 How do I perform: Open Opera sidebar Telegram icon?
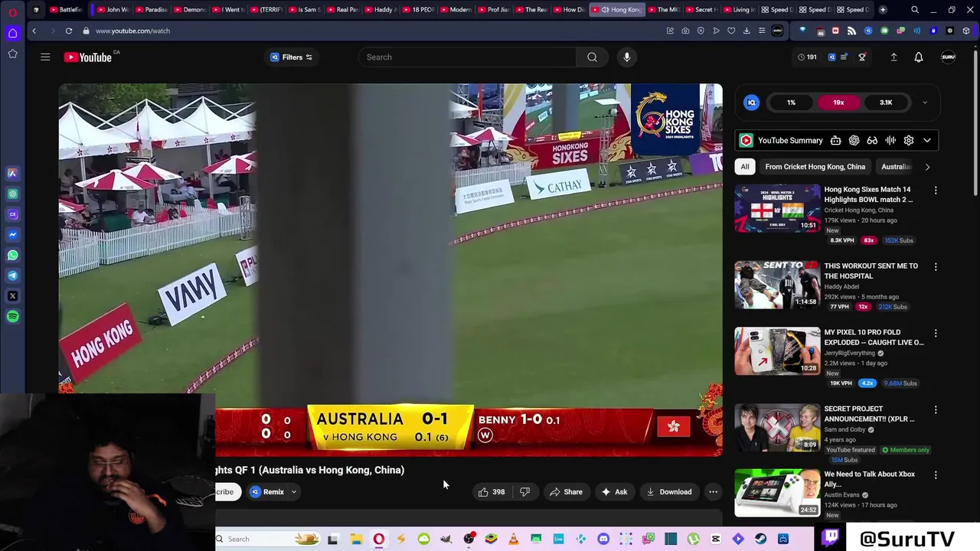tap(12, 275)
